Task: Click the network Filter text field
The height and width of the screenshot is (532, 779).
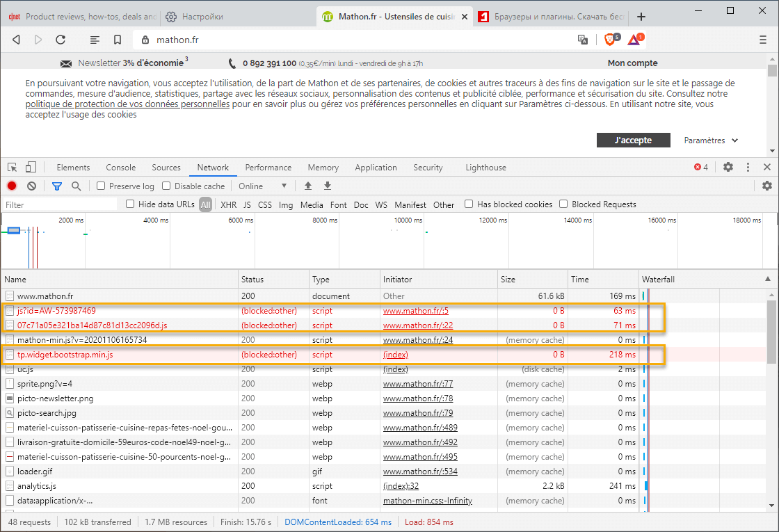Action: 60,204
